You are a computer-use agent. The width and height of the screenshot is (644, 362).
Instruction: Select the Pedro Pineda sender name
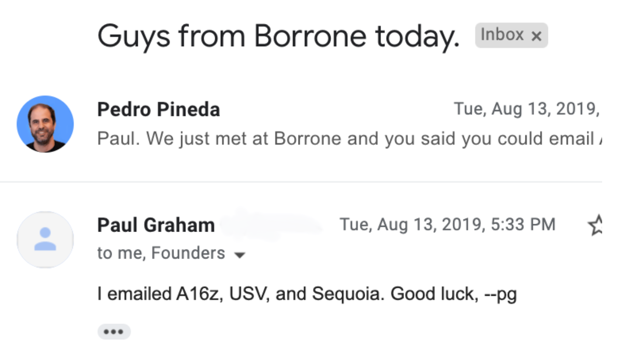158,109
